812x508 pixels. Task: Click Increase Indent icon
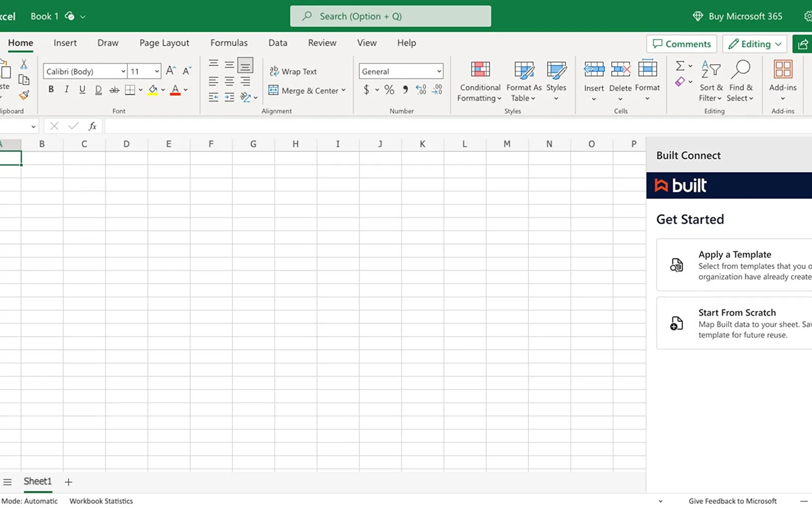[229, 97]
